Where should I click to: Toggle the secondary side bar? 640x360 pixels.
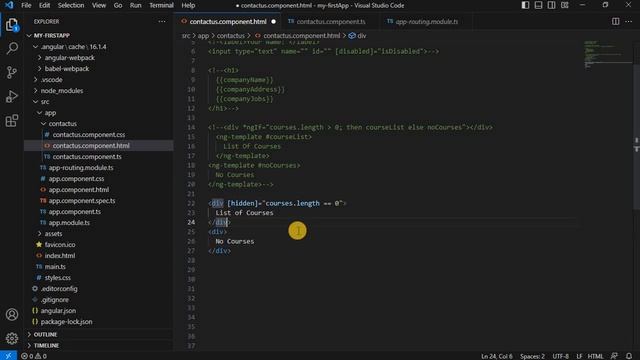click(x=551, y=5)
